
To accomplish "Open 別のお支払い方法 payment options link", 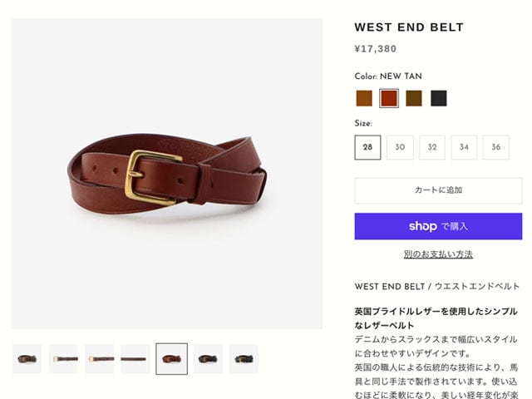I will point(438,254).
